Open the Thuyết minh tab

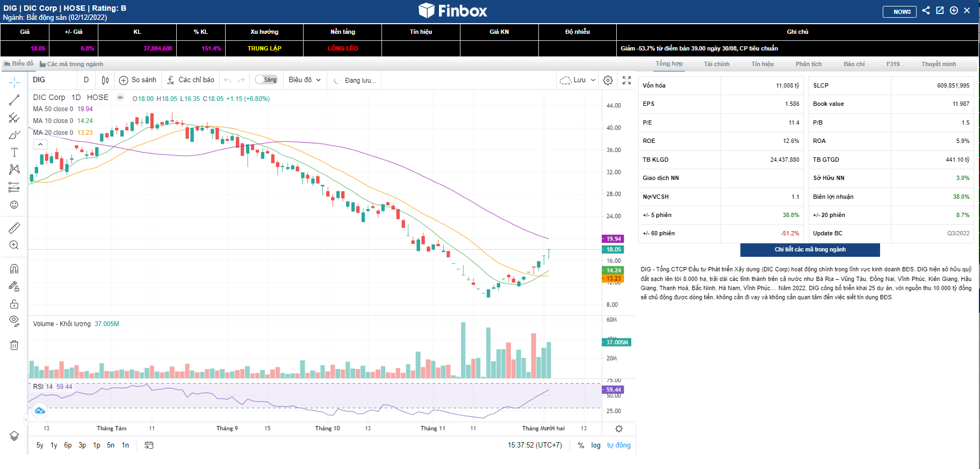939,64
